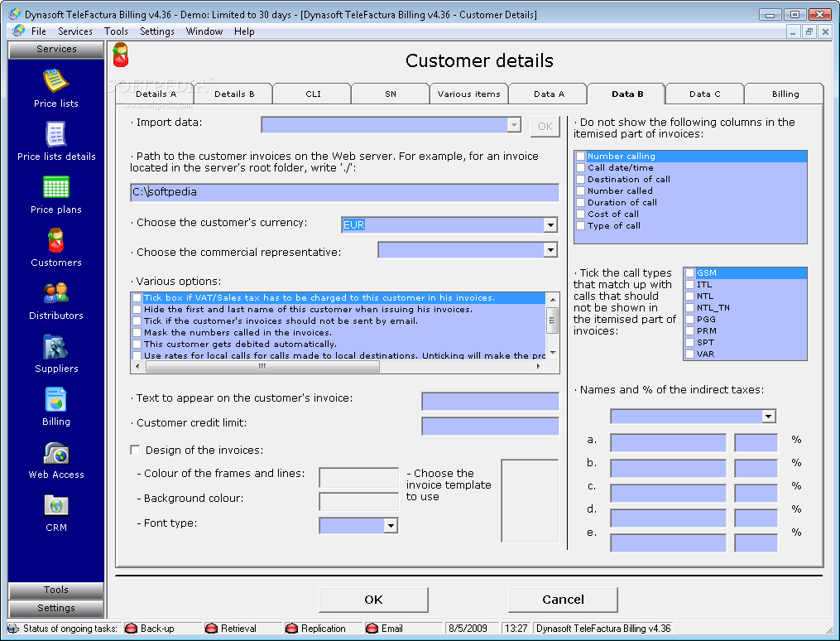The width and height of the screenshot is (840, 641).
Task: Switch to the Various items tab
Action: (x=468, y=94)
